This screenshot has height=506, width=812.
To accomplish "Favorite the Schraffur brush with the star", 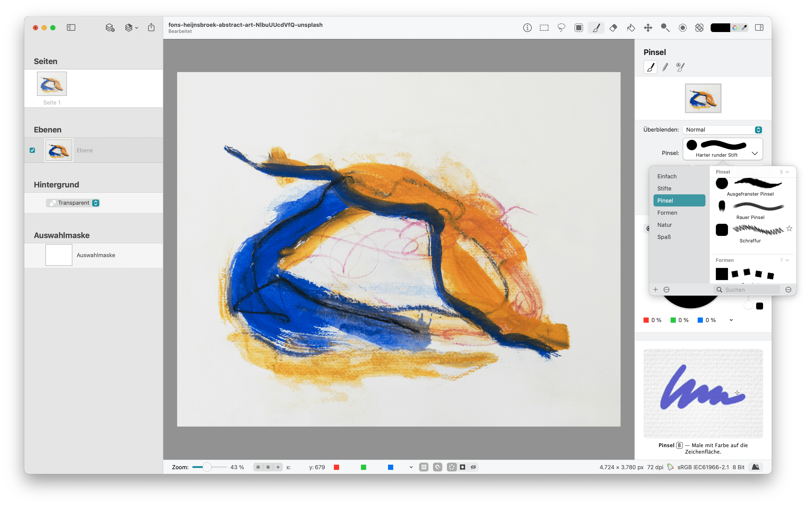I will point(789,229).
